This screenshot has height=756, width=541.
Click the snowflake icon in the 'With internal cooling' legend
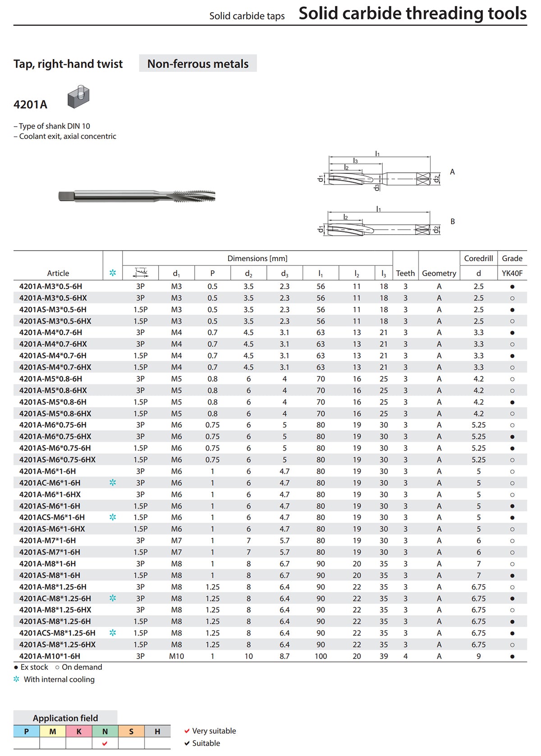pyautogui.click(x=17, y=679)
